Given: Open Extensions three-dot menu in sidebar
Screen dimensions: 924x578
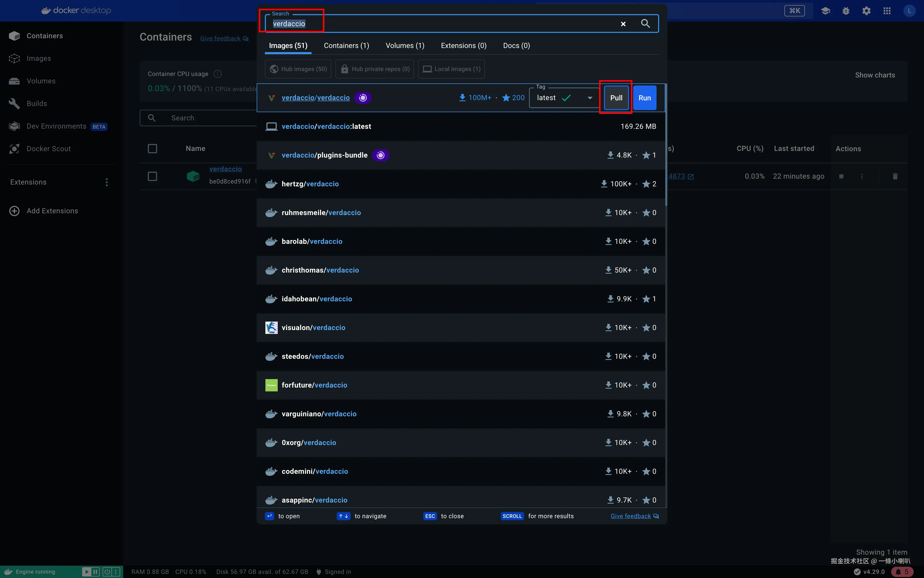Looking at the screenshot, I should 107,182.
